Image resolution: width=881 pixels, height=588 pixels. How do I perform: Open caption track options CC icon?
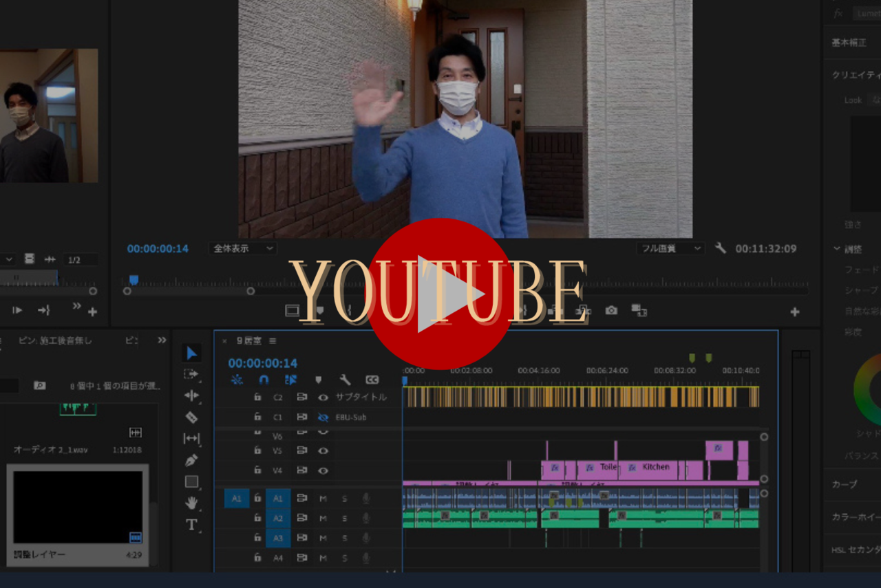pyautogui.click(x=372, y=380)
